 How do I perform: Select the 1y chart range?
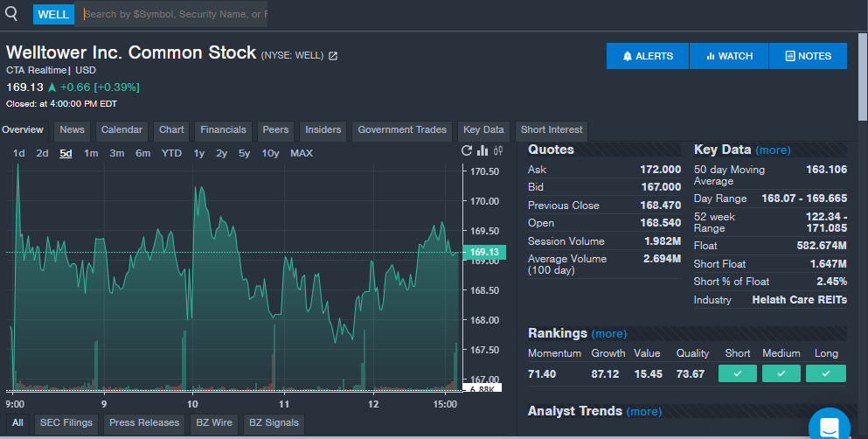(x=198, y=153)
